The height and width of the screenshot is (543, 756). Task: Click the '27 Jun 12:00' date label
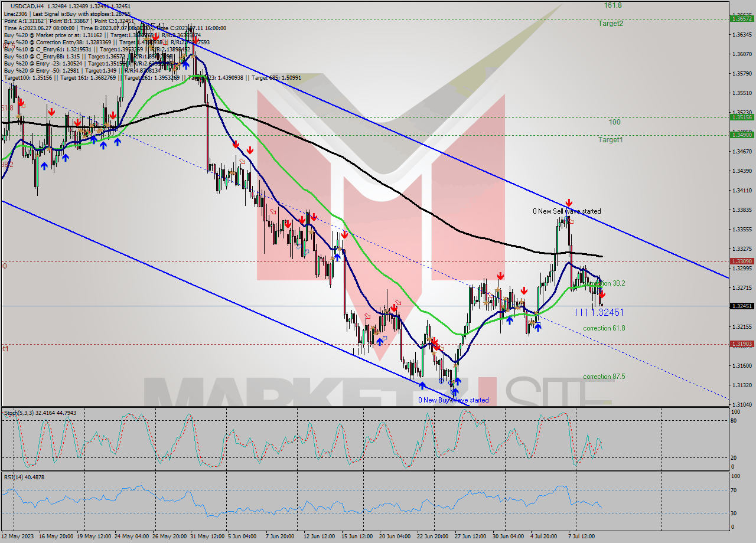472,537
